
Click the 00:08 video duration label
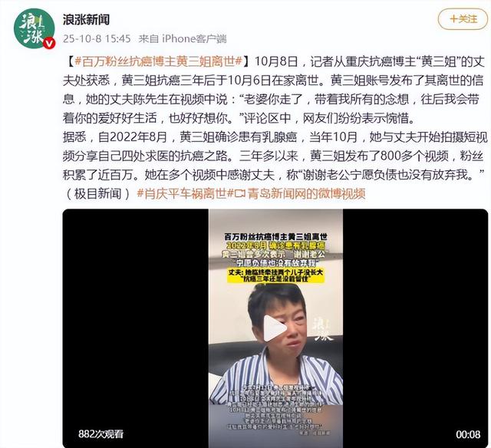468,434
